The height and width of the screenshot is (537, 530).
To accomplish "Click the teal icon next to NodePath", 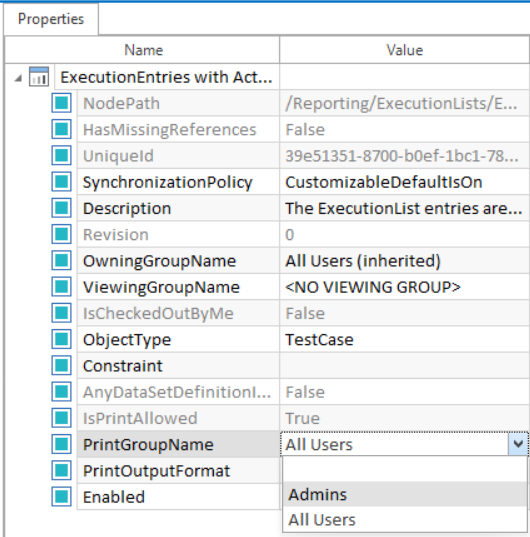I will tap(62, 103).
